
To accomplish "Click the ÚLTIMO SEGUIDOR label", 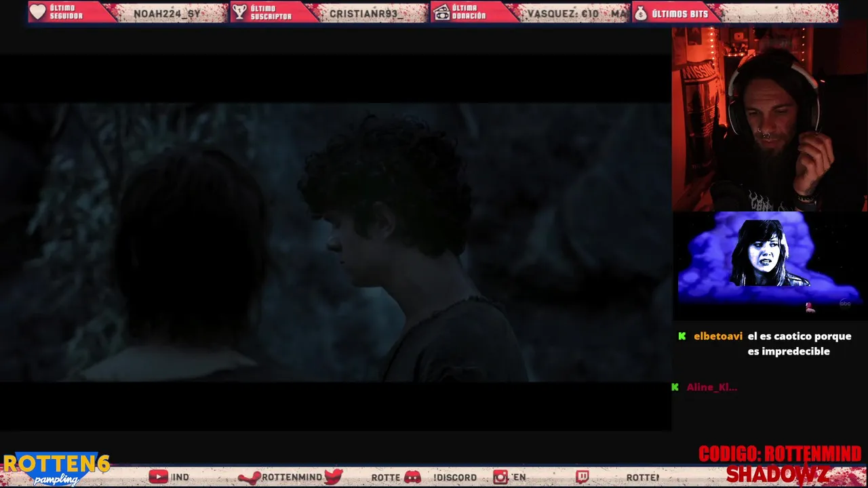I will pos(66,12).
